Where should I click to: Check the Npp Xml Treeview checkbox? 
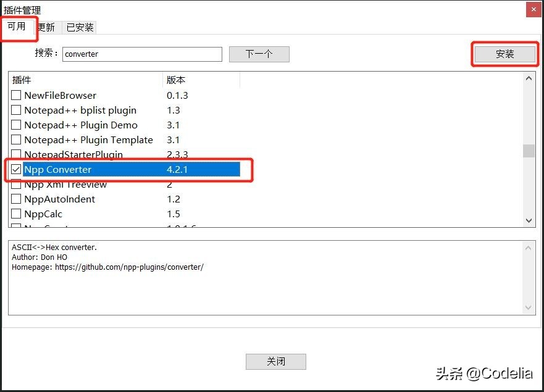point(16,185)
